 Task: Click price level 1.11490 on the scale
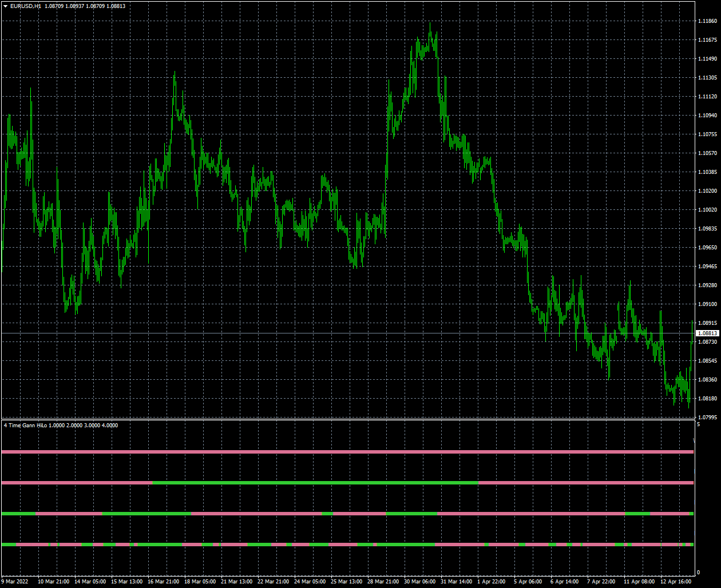point(707,59)
